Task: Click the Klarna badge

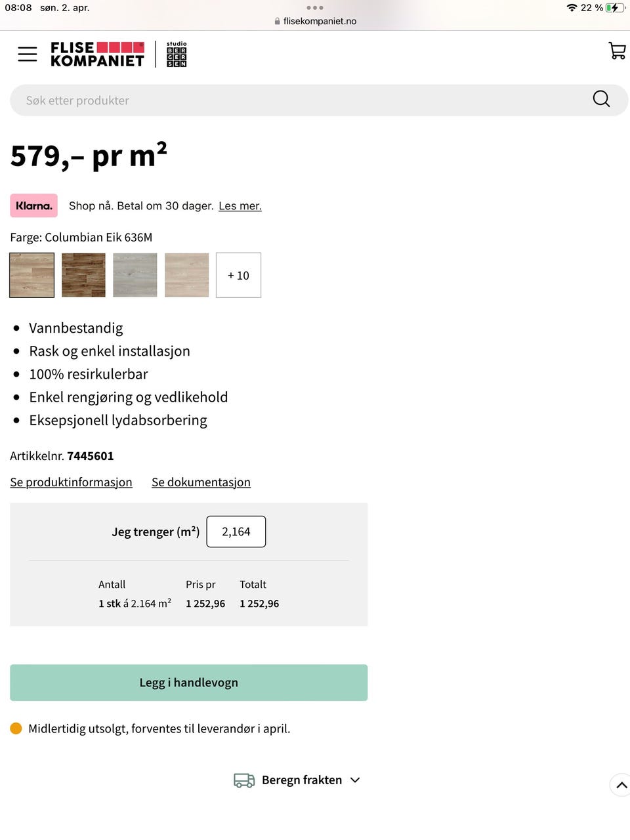Action: (34, 205)
